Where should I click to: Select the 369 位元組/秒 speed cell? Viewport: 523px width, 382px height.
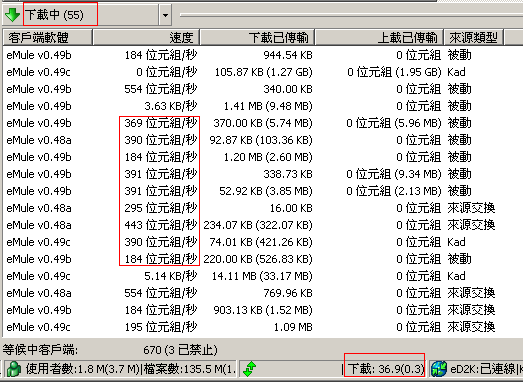(161, 123)
